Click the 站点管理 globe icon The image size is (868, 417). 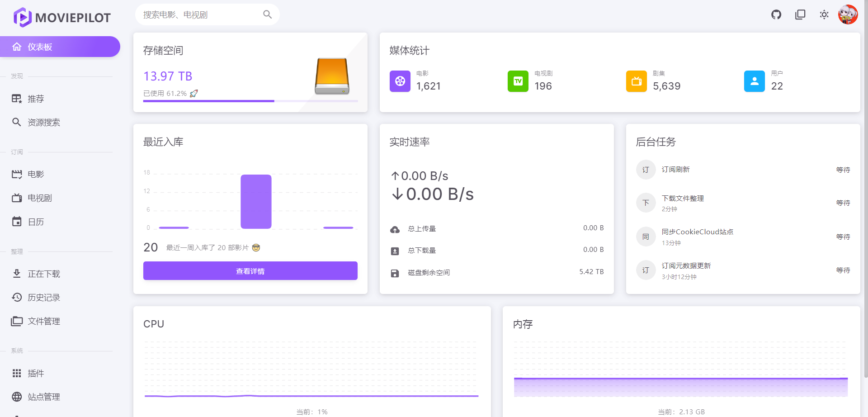point(17,397)
